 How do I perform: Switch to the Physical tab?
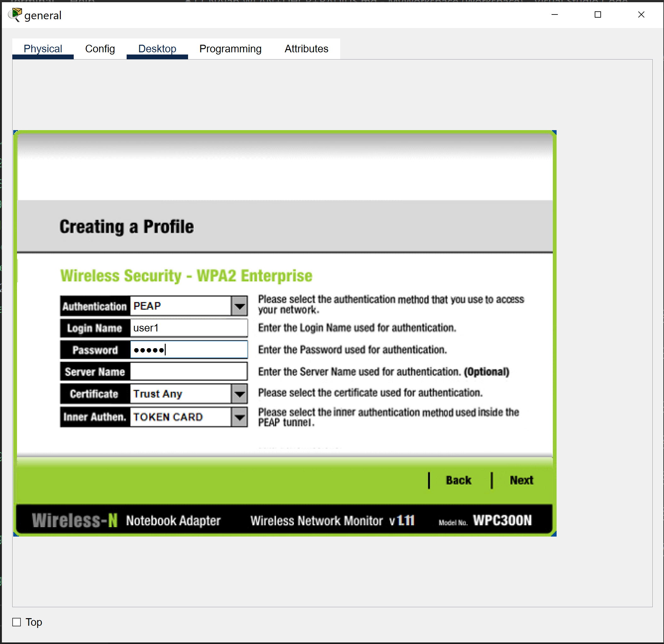[43, 49]
